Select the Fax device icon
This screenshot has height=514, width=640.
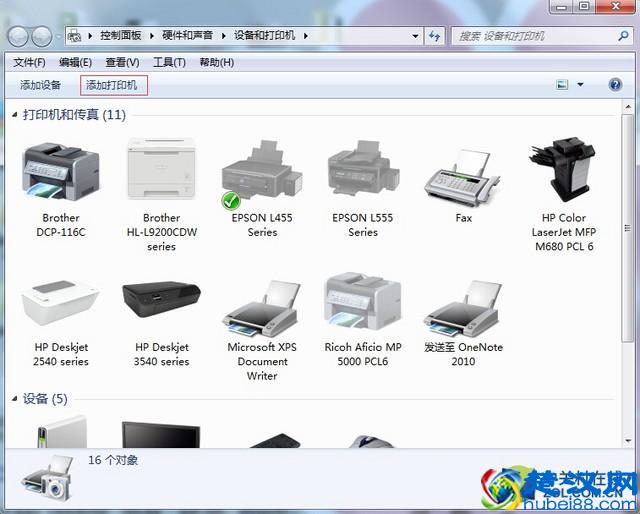click(462, 179)
